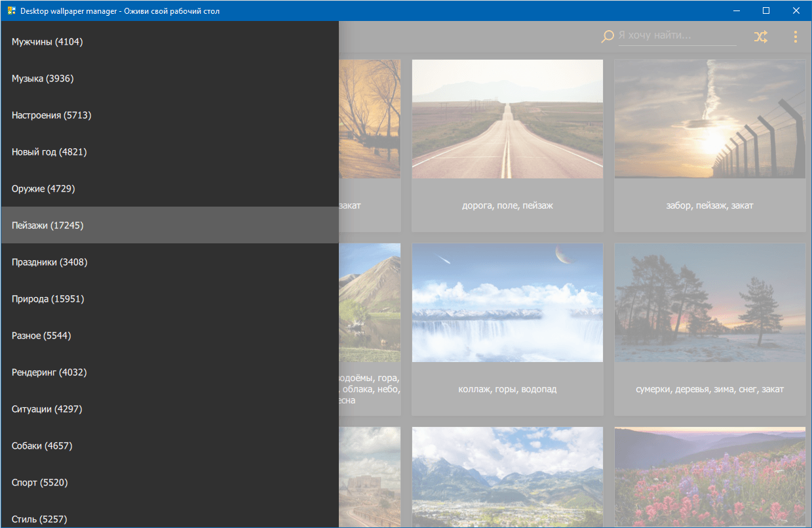This screenshot has height=528, width=812.
Task: Open the Собаки (4657) category
Action: pyautogui.click(x=170, y=445)
